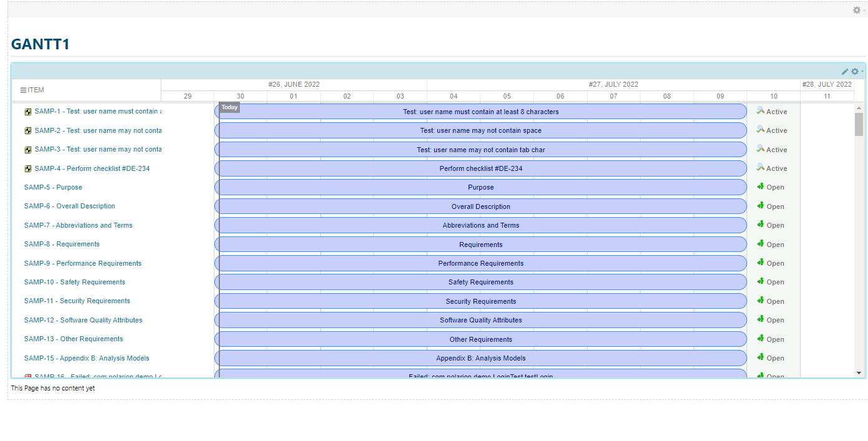Click day 04 in the timeline header

point(454,96)
